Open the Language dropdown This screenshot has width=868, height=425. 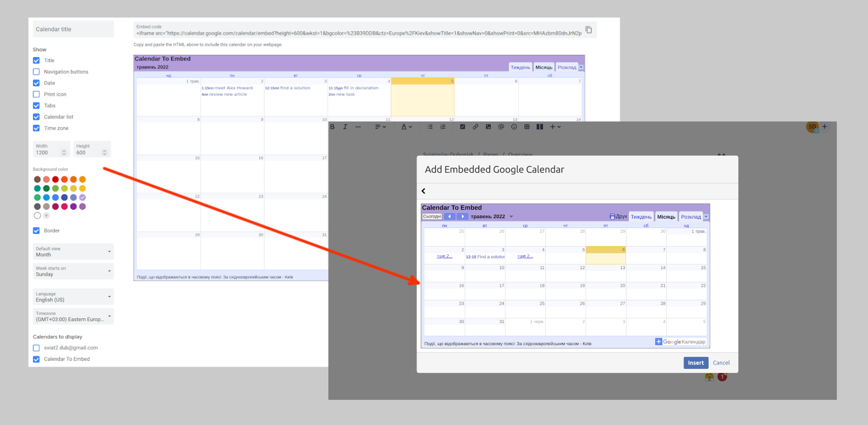(73, 297)
